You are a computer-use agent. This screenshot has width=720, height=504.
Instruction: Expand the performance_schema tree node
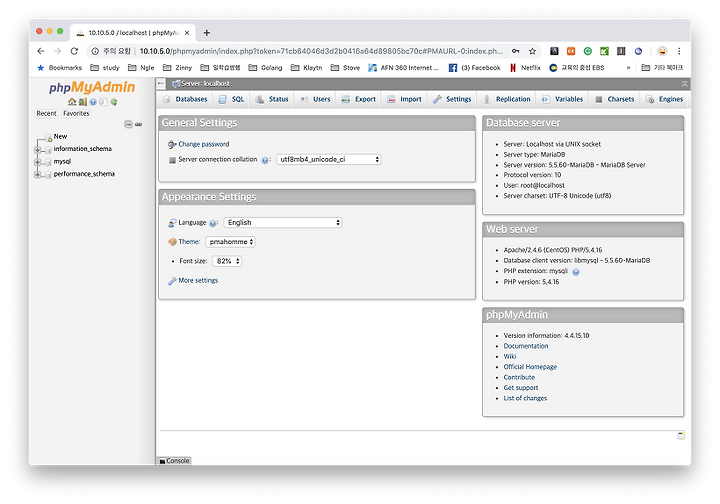pos(38,174)
